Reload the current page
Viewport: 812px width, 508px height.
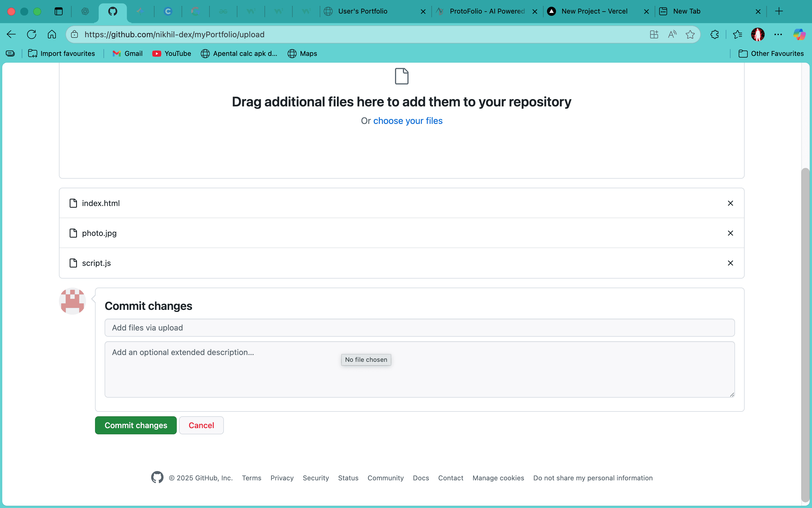click(32, 34)
